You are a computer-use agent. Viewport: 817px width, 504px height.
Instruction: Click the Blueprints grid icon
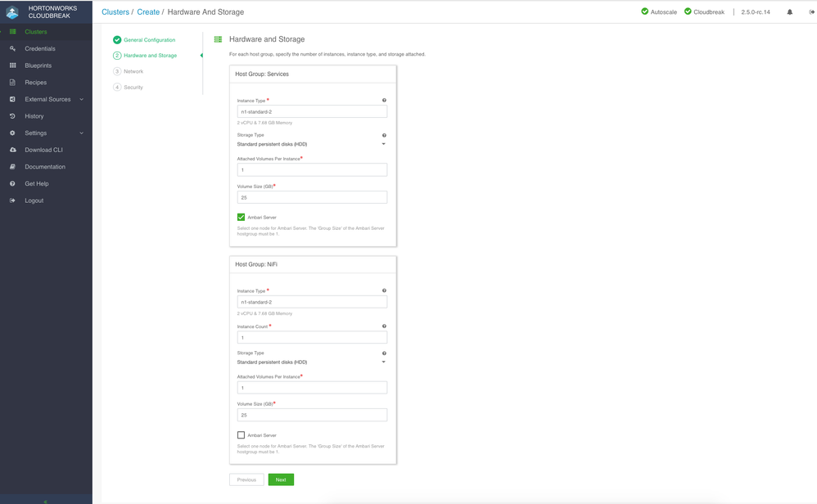coord(12,65)
